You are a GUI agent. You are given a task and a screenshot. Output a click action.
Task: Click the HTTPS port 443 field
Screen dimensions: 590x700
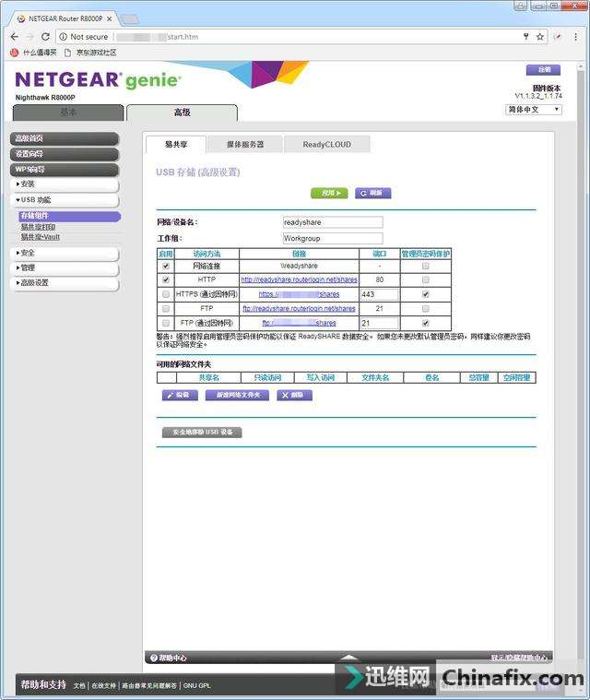click(379, 294)
